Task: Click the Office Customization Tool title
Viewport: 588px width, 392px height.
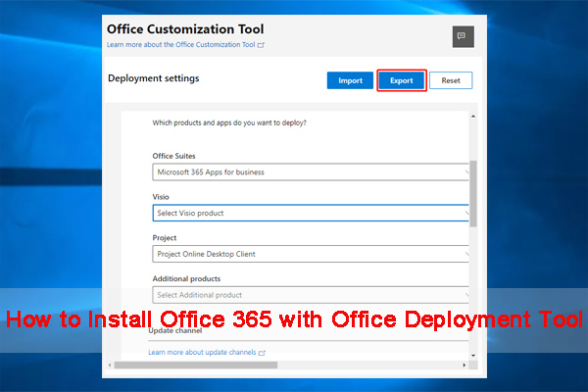Action: [x=185, y=28]
